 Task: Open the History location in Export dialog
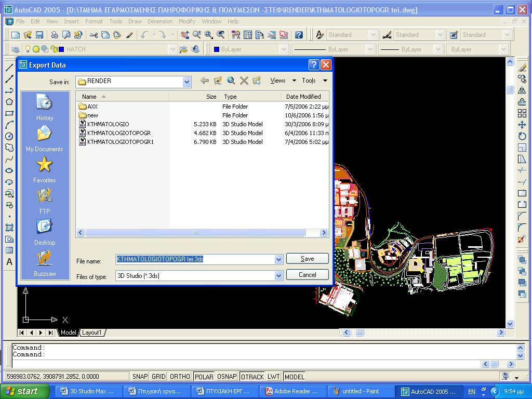tap(45, 108)
